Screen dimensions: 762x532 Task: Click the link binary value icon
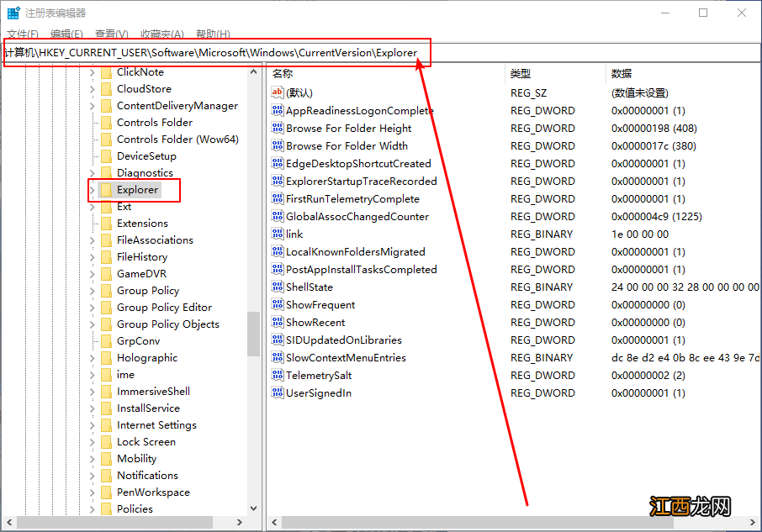tap(278, 234)
